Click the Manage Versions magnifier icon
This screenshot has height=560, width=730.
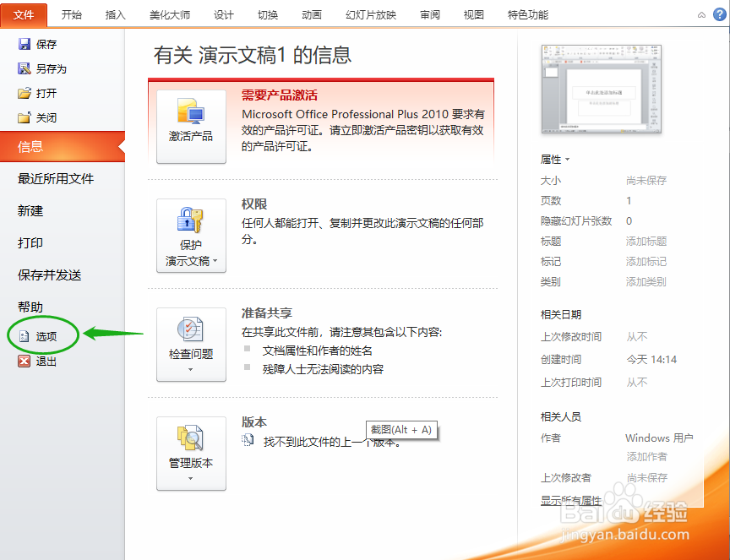pos(190,438)
